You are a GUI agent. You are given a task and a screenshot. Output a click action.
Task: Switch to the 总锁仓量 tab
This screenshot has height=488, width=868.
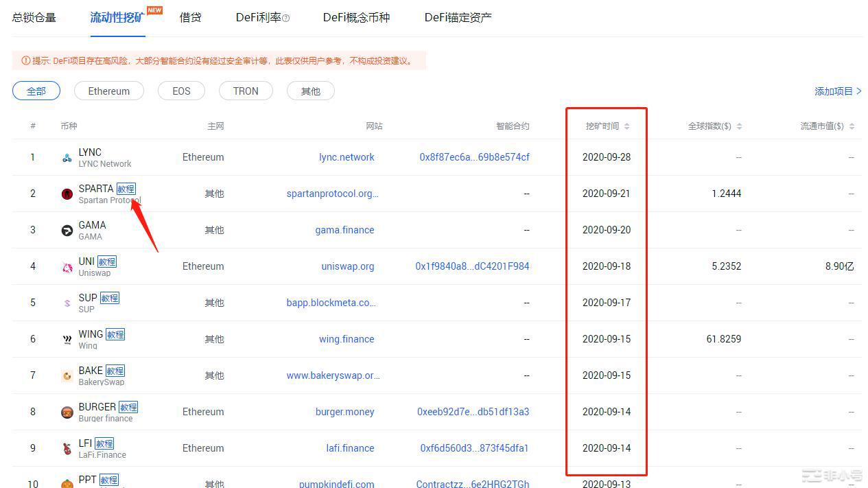[x=34, y=17]
